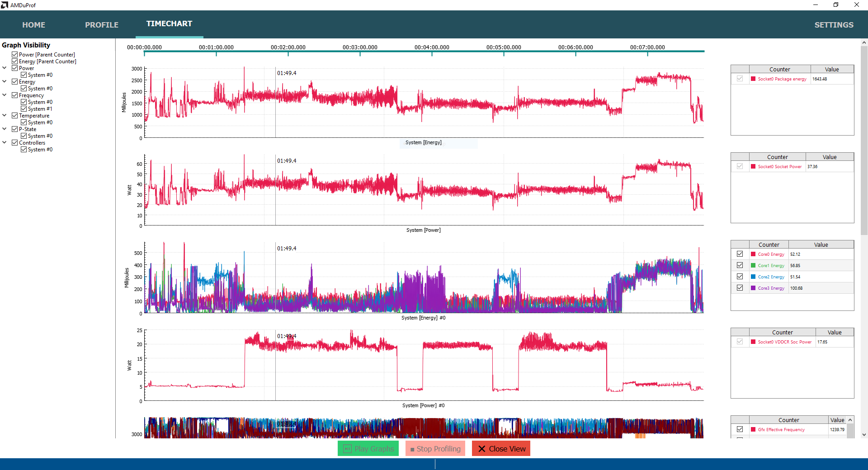Collapse the Frequency tree node
868x470 pixels.
point(5,95)
